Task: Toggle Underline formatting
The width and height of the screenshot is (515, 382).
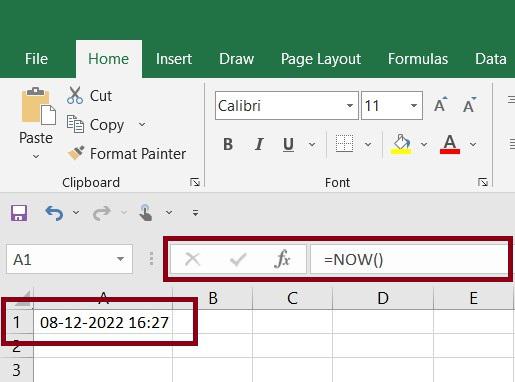Action: tap(288, 145)
